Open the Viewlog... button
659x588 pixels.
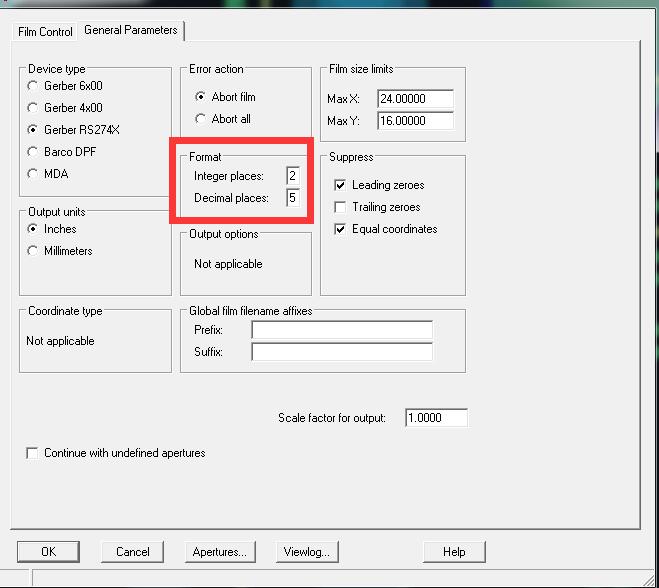tap(307, 552)
